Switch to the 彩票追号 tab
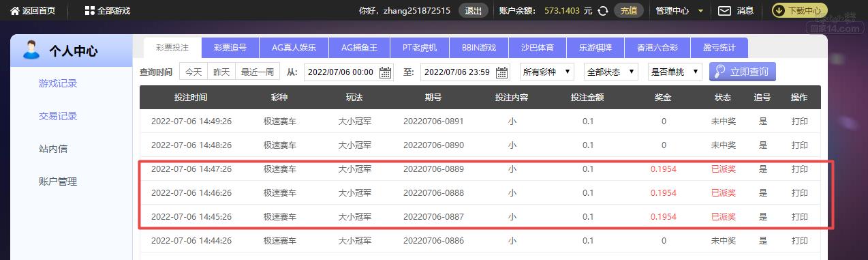This screenshot has height=260, width=868. coord(230,48)
